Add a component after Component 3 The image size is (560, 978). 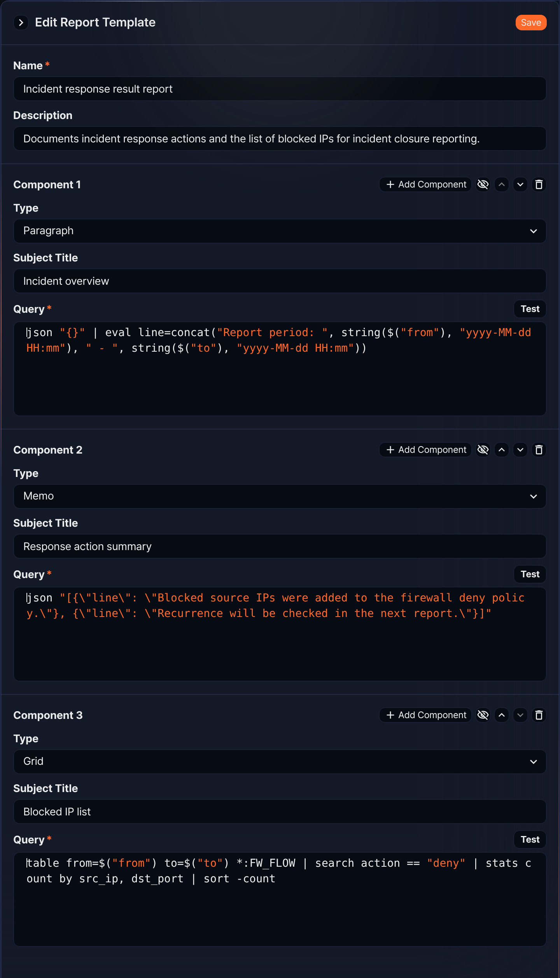pos(426,715)
